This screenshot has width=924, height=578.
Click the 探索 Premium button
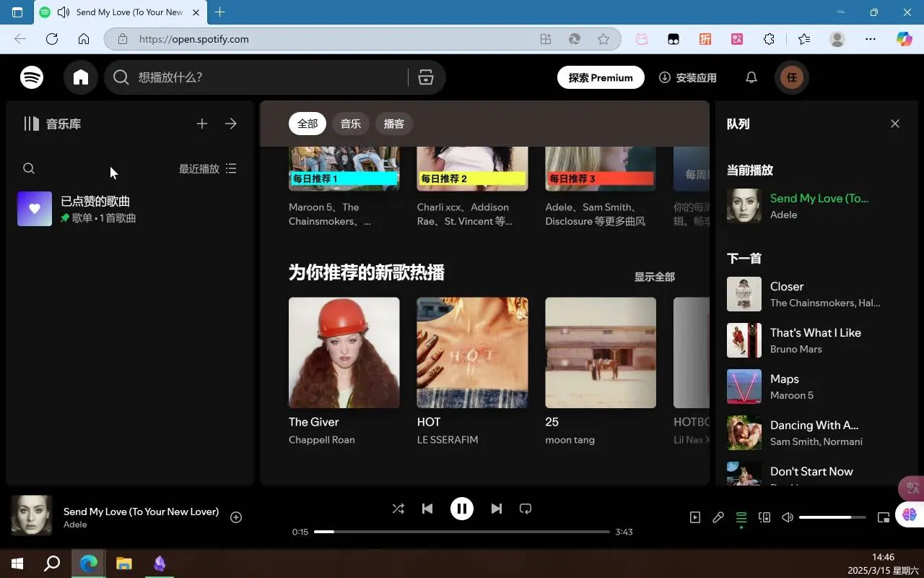tap(601, 77)
